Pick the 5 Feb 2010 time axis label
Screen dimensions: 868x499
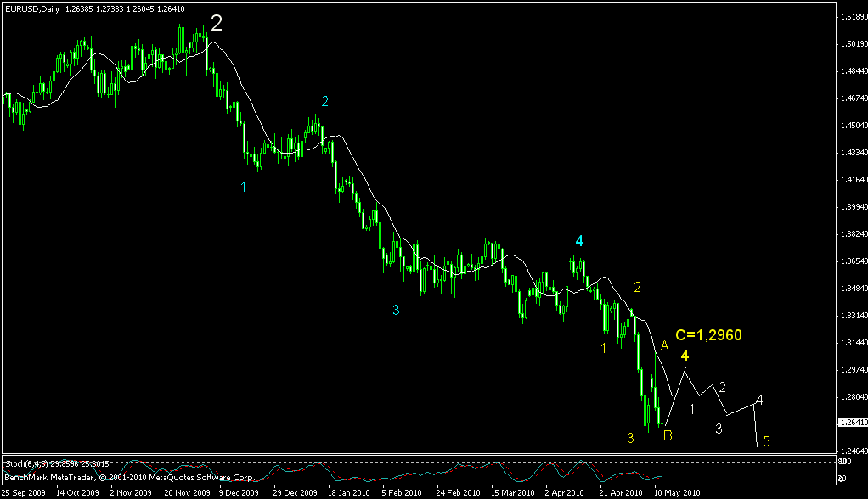[x=402, y=492]
